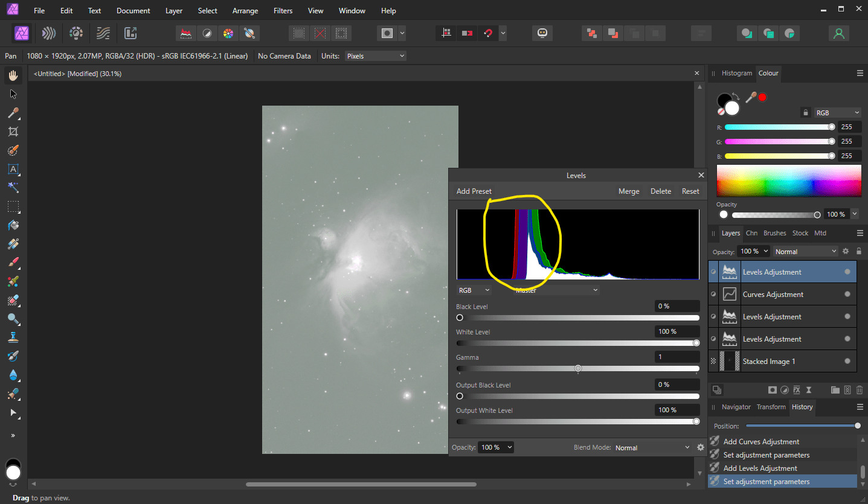868x504 pixels.
Task: Open the Units dropdown showing Pixels
Action: click(x=375, y=56)
